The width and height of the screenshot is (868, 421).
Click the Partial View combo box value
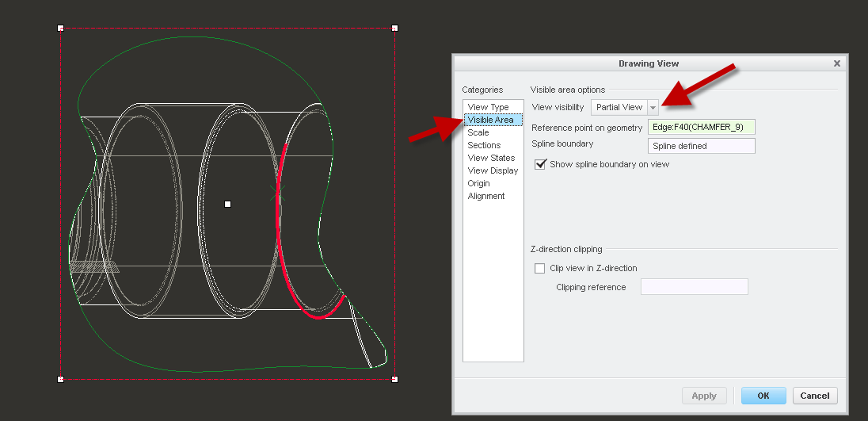pos(619,108)
